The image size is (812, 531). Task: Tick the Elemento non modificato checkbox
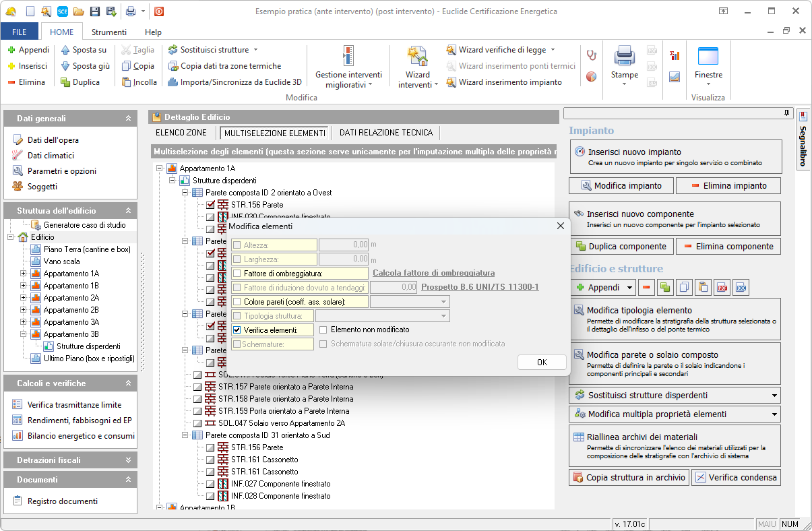click(x=323, y=330)
